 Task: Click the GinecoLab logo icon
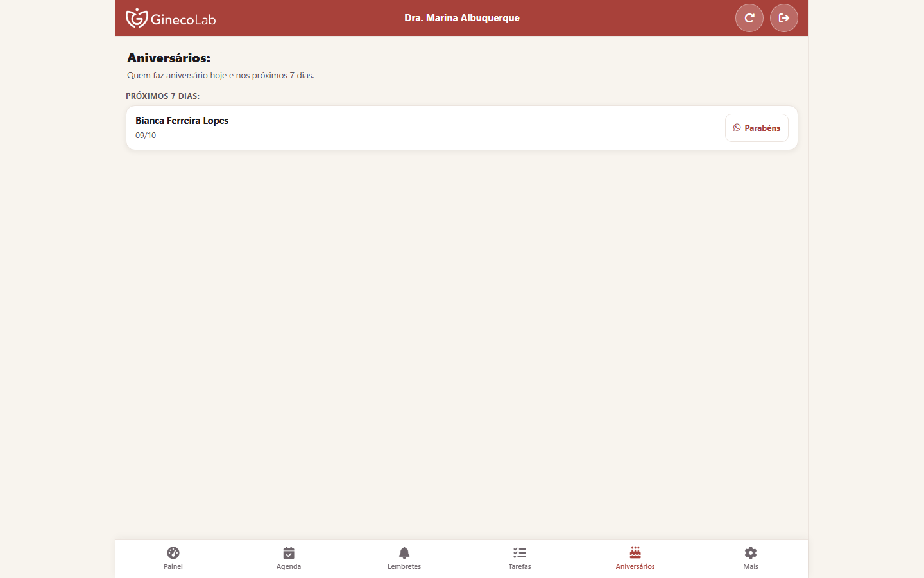(x=137, y=18)
